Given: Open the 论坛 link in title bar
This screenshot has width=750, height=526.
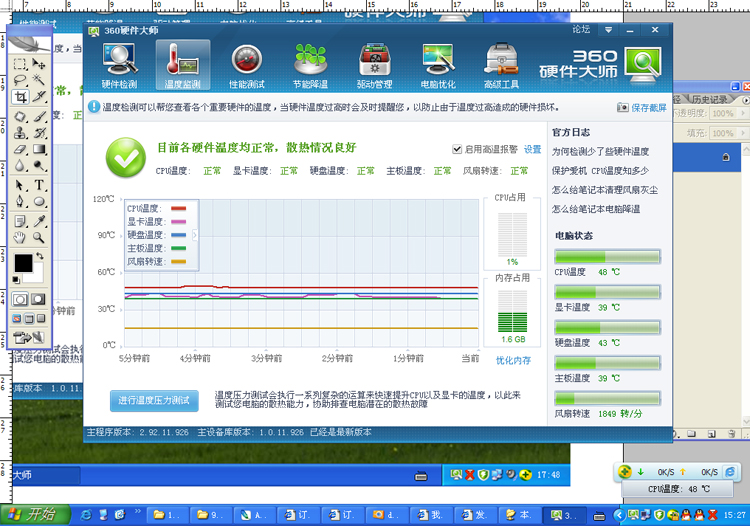Looking at the screenshot, I should coord(581,30).
